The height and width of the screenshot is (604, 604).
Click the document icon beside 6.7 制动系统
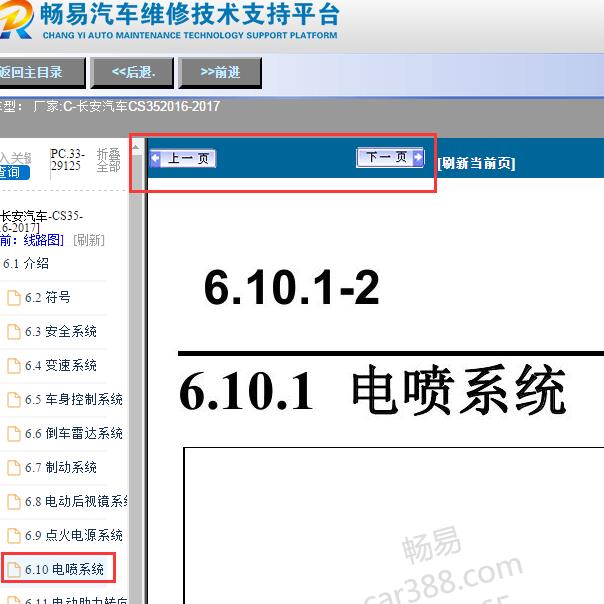coord(14,468)
